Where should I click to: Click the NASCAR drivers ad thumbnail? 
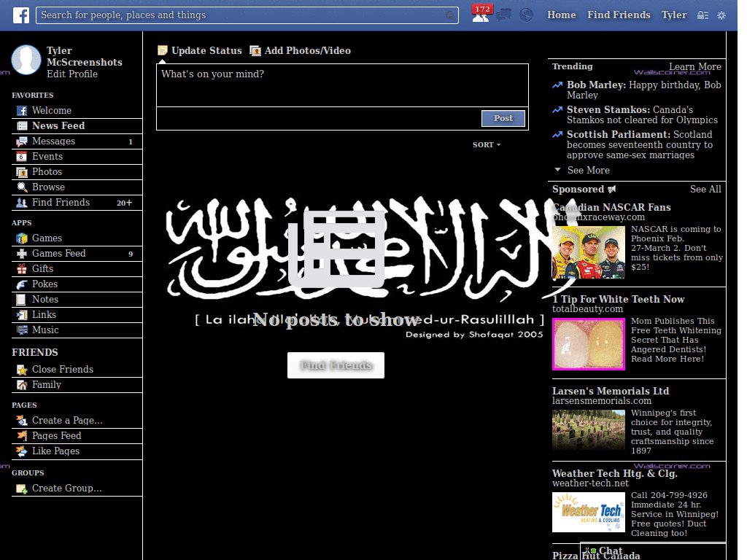click(x=589, y=252)
